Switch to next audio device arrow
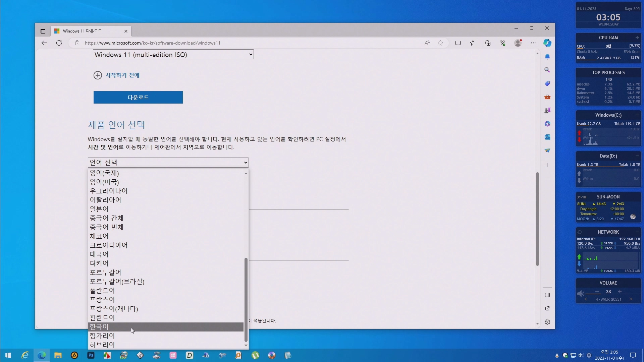 pyautogui.click(x=631, y=299)
